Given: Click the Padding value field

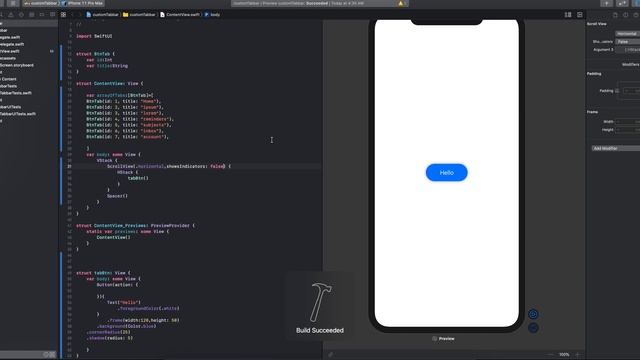Looking at the screenshot, I should point(631,91).
